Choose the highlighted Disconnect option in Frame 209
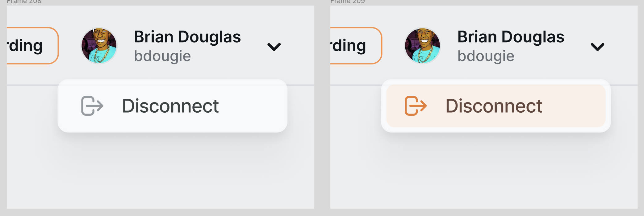Viewport: 644px width, 216px height. (x=494, y=106)
